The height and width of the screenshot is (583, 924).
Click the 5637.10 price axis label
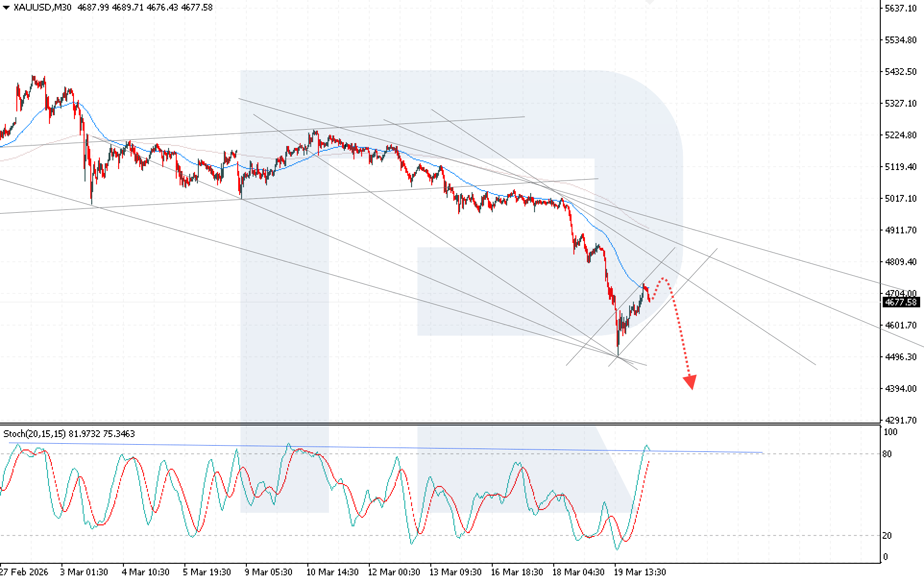click(900, 8)
